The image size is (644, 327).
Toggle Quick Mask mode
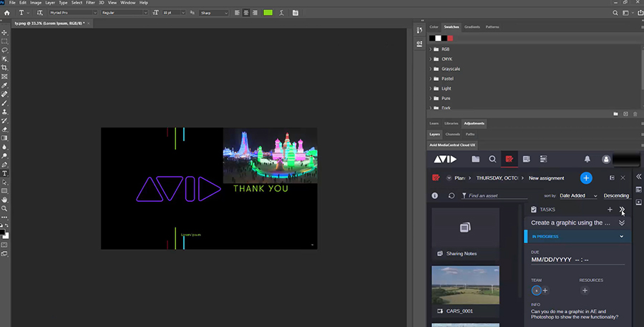click(x=4, y=245)
